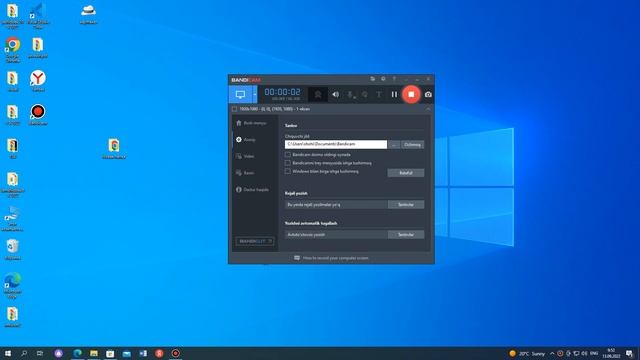The height and width of the screenshot is (360, 640).
Task: Toggle the mouse cursor effects icon
Action: 364,95
